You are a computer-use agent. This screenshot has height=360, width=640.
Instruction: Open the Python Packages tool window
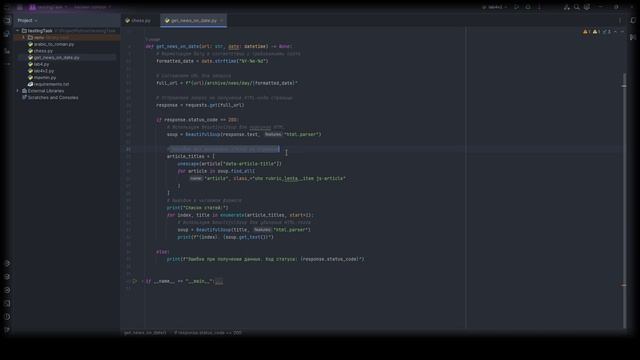[7, 263]
